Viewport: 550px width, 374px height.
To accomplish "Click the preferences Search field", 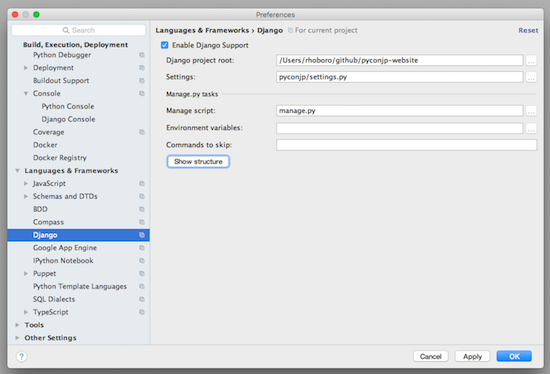I will (79, 30).
